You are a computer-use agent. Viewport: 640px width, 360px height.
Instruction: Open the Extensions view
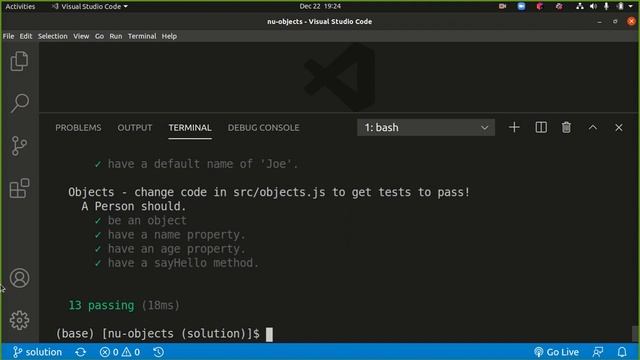point(19,188)
